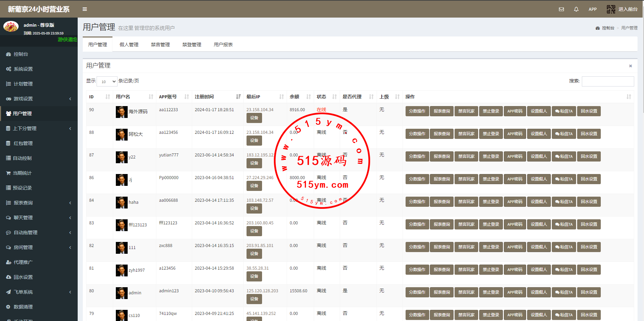
Task: Click the avatar thumbnail of user haha
Action: (x=122, y=202)
